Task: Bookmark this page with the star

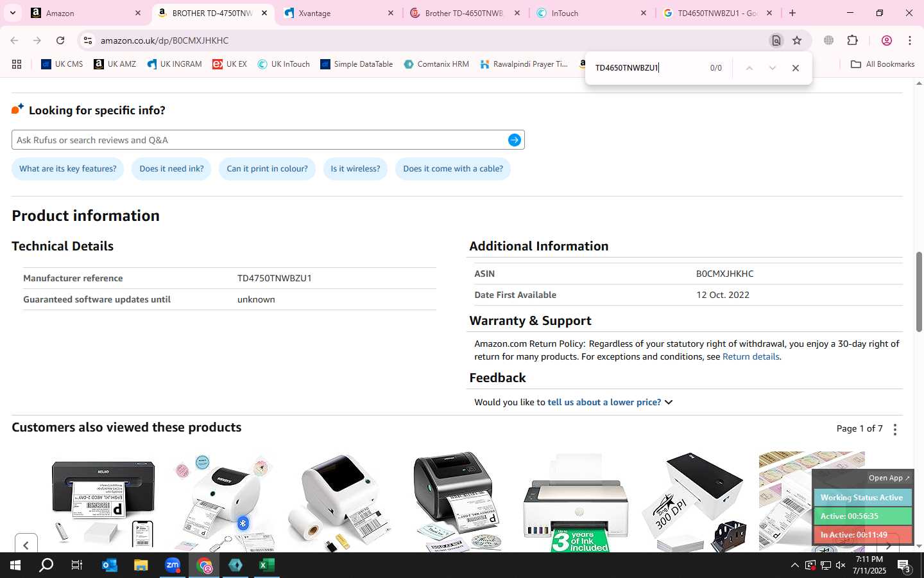Action: pyautogui.click(x=797, y=40)
